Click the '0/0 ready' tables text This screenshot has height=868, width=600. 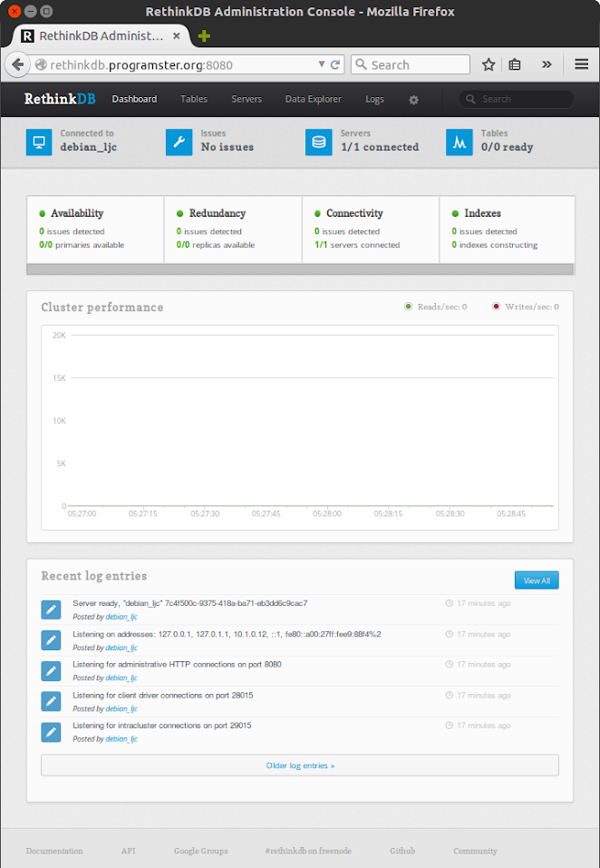[507, 147]
